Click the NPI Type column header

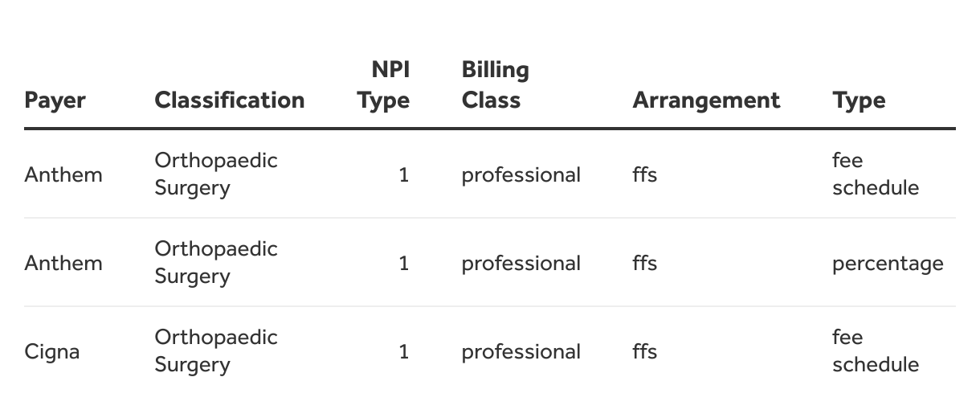click(x=383, y=85)
